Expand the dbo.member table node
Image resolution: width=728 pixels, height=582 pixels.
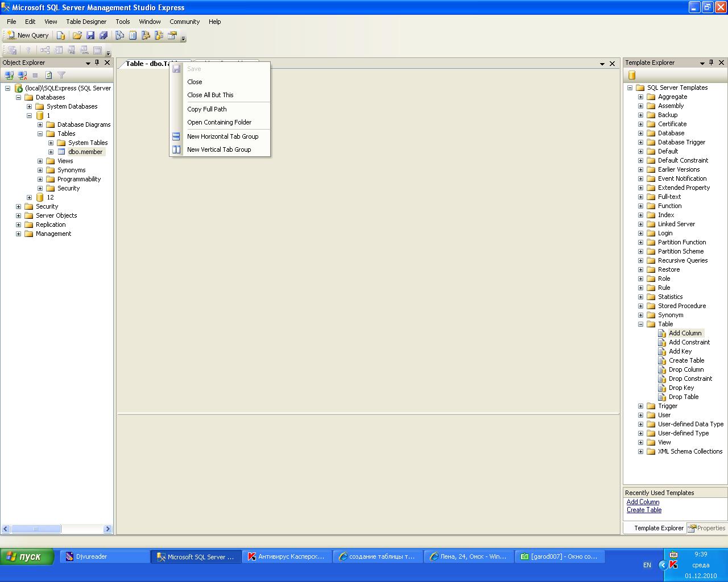51,152
